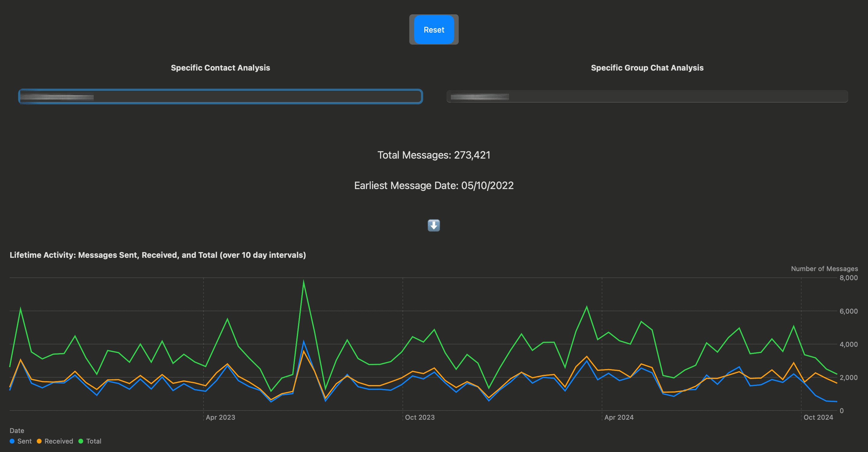Click the blue Sent legend dot
The image size is (868, 452).
pyautogui.click(x=12, y=441)
